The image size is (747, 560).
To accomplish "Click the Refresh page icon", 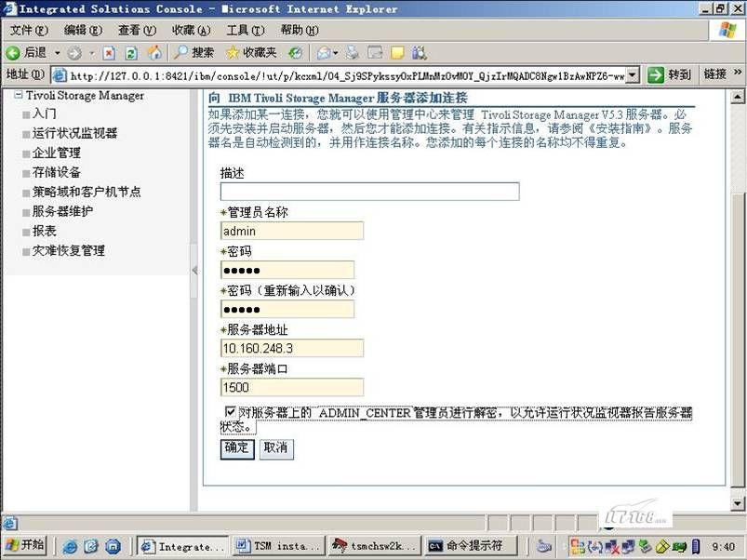I will pyautogui.click(x=131, y=53).
